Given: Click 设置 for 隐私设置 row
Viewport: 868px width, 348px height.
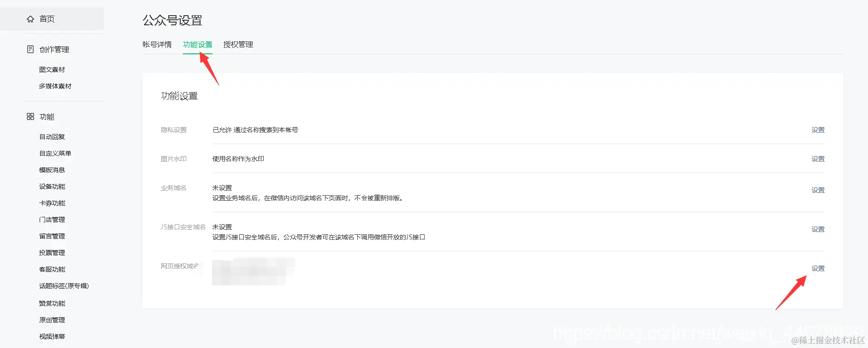Looking at the screenshot, I should (x=818, y=130).
